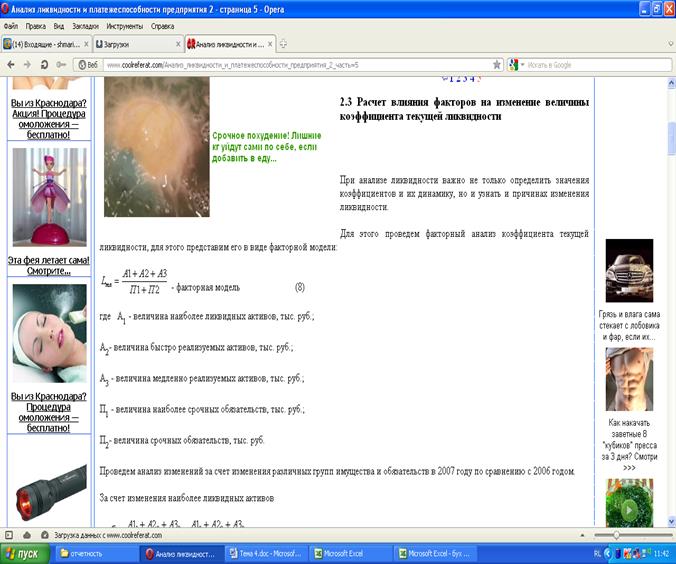Image resolution: width=676 pixels, height=564 pixels.
Task: Focus the Google search field
Action: pyautogui.click(x=598, y=65)
